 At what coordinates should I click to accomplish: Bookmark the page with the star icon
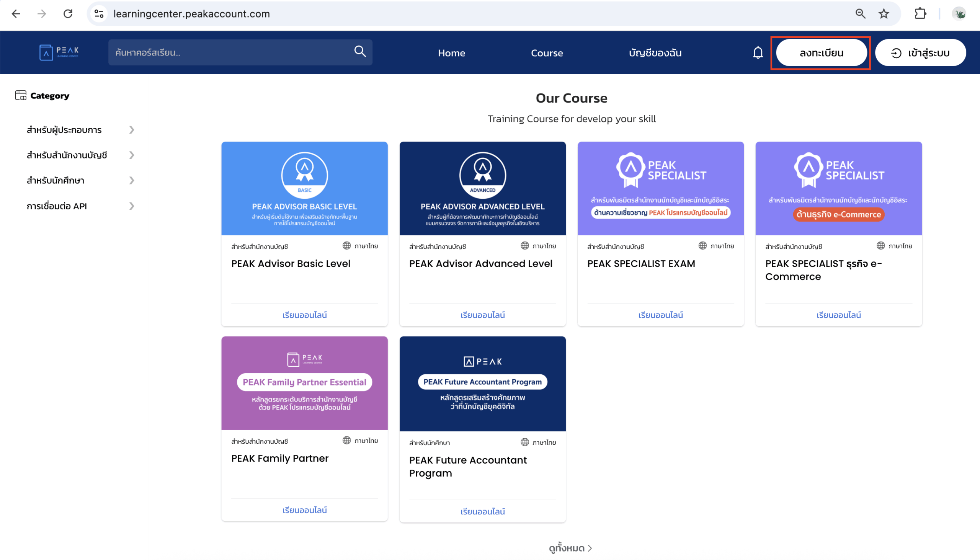pos(883,13)
